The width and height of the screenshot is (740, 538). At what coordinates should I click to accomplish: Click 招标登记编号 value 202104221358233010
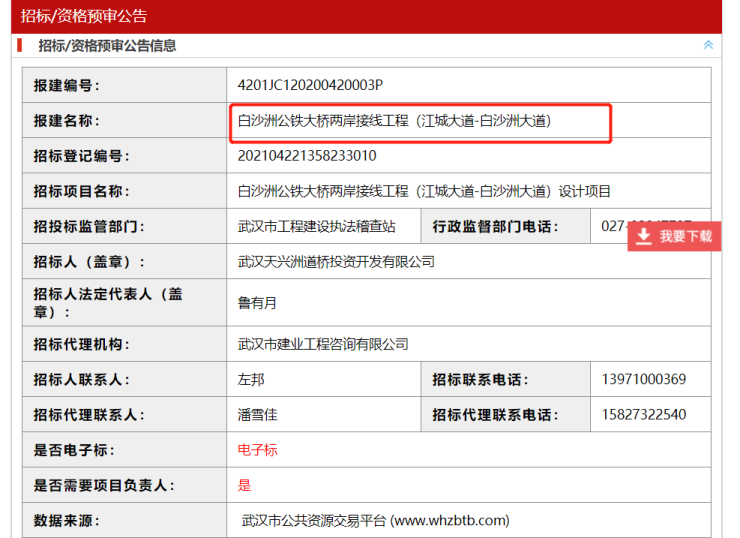click(x=307, y=156)
